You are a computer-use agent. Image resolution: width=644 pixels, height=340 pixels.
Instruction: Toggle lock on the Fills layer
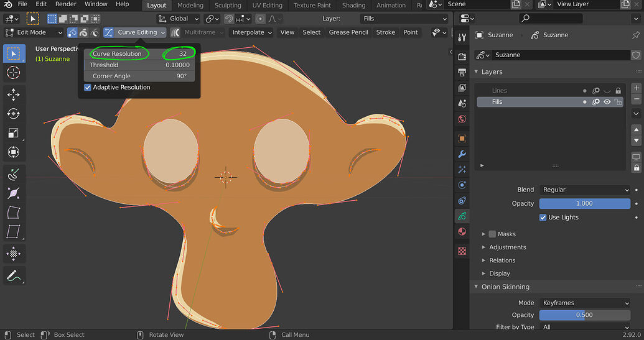coord(618,102)
